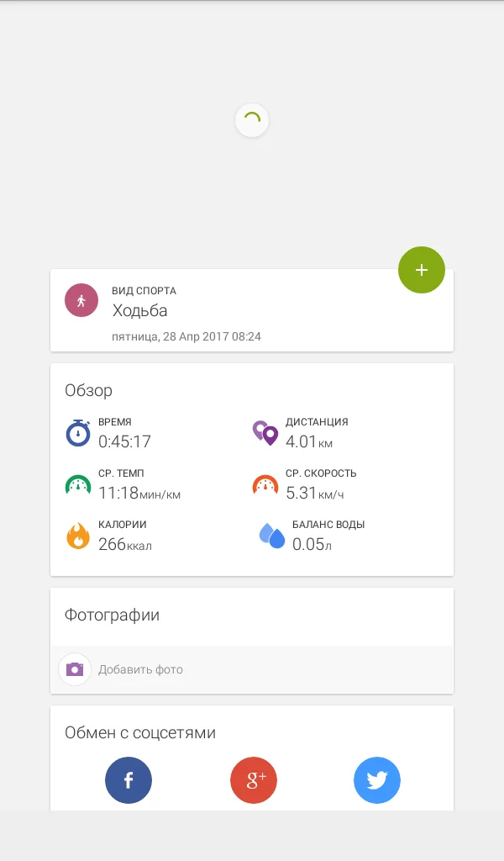Tap the water balance droplets icon

point(272,536)
